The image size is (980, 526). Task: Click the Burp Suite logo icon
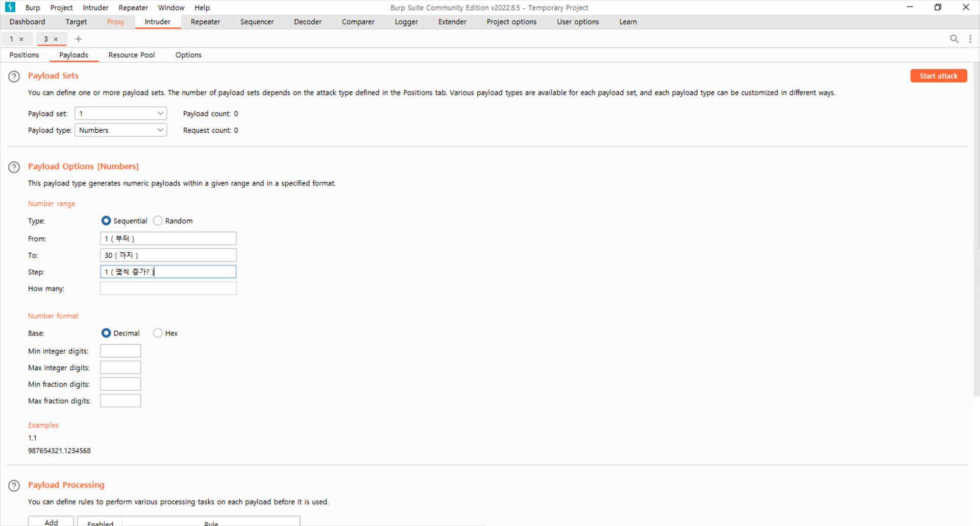coord(10,7)
